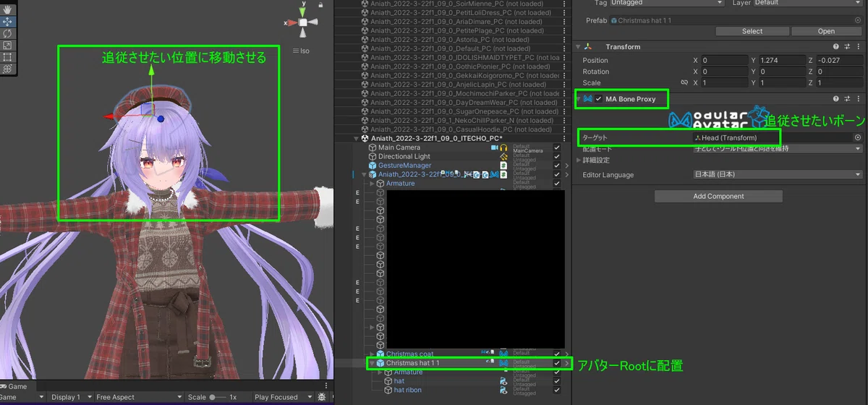Adjust the Game view Scale slider
The width and height of the screenshot is (868, 405).
click(x=218, y=397)
